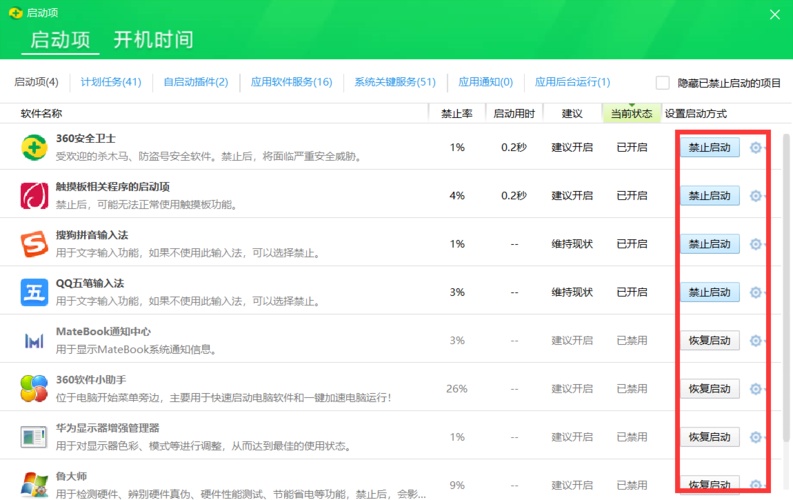Image resolution: width=793 pixels, height=500 pixels.
Task: Close the 启动项 window
Action: tap(774, 15)
